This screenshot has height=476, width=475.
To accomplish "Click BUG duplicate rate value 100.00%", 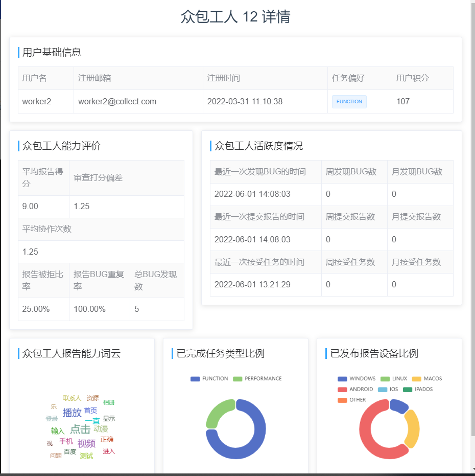I will pos(90,309).
